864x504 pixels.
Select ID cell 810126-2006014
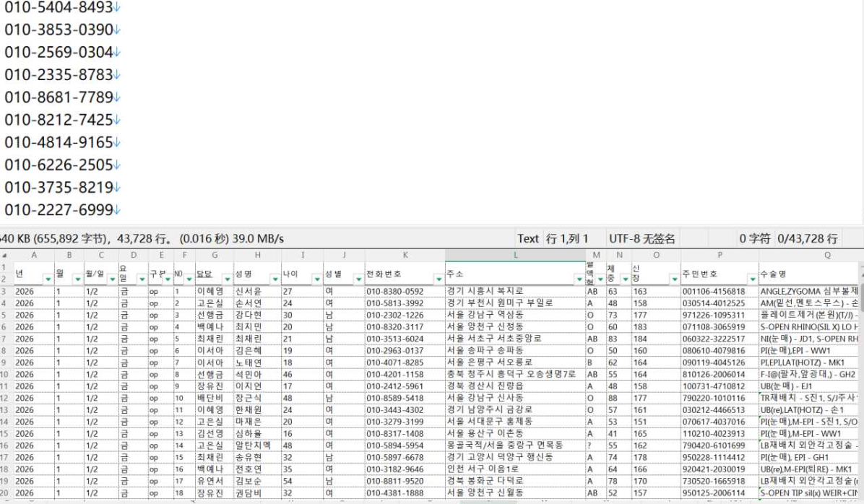720,375
